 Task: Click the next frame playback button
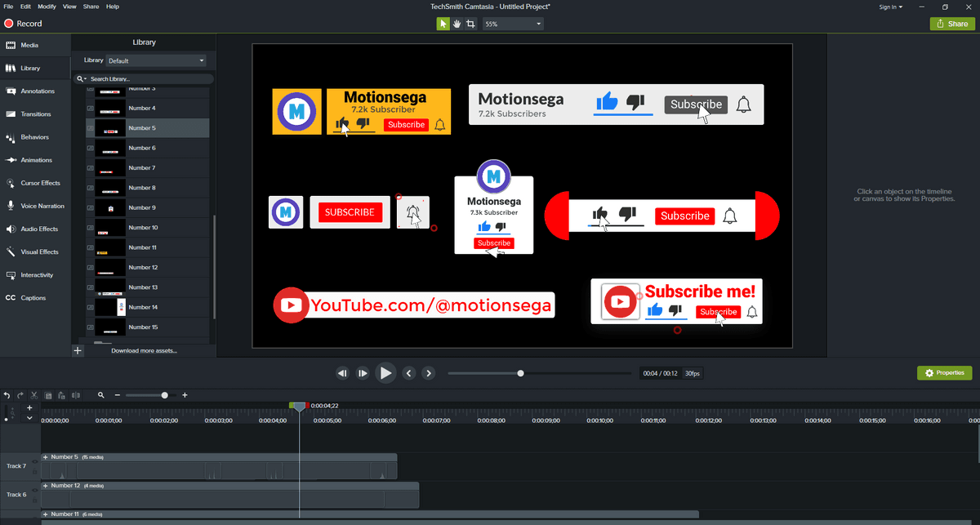click(x=363, y=373)
